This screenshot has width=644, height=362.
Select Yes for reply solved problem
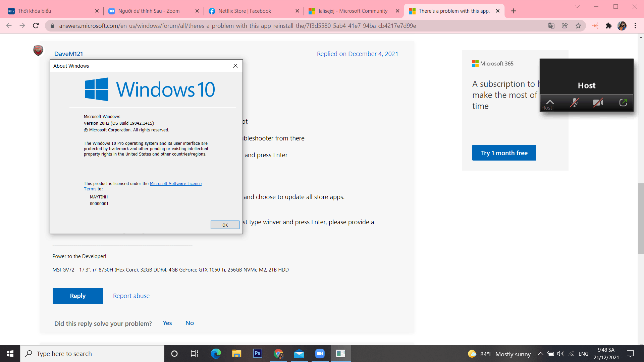point(167,323)
